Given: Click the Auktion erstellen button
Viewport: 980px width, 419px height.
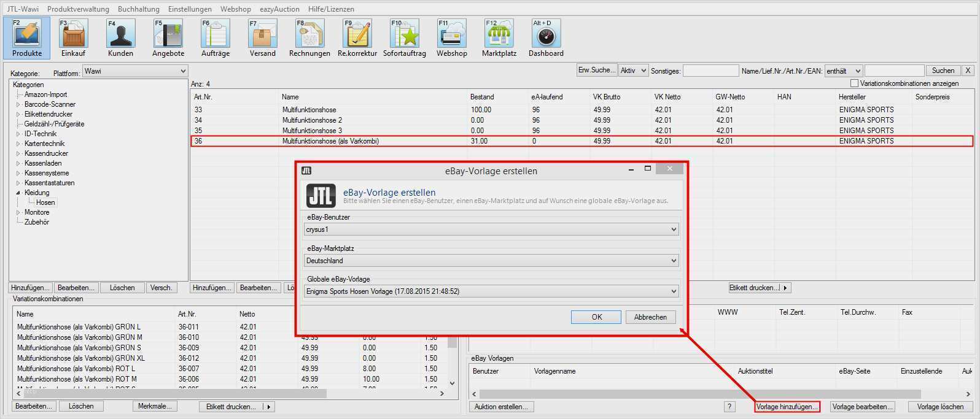Looking at the screenshot, I should tap(502, 407).
